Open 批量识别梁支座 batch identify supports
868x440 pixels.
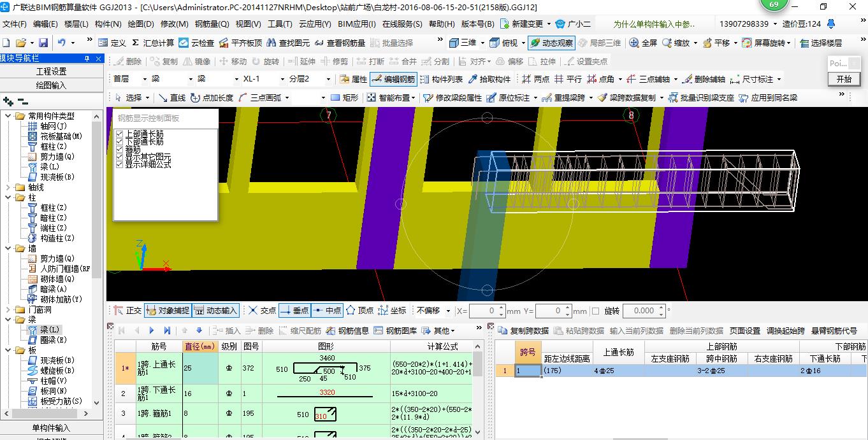[x=700, y=97]
